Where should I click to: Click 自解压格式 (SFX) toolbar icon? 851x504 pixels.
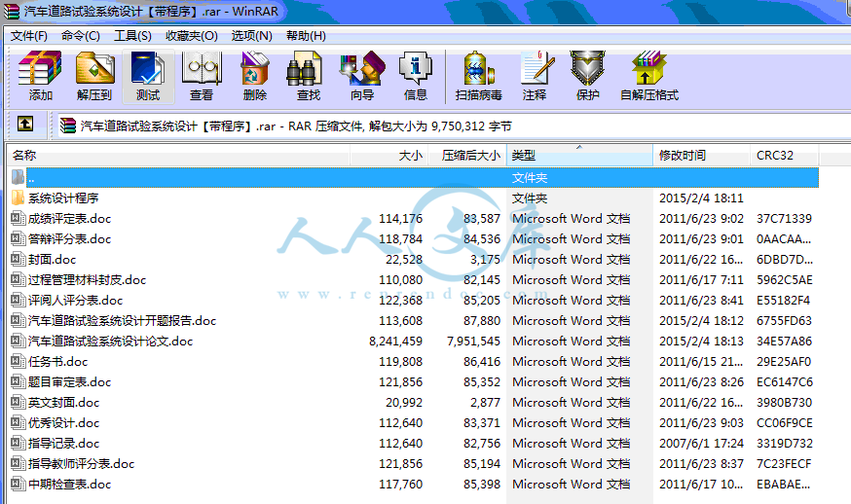[x=649, y=76]
